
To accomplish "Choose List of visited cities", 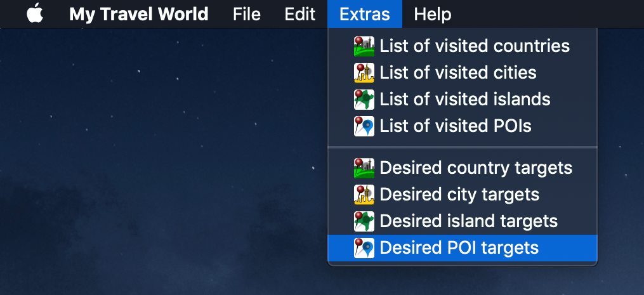I will click(x=463, y=73).
